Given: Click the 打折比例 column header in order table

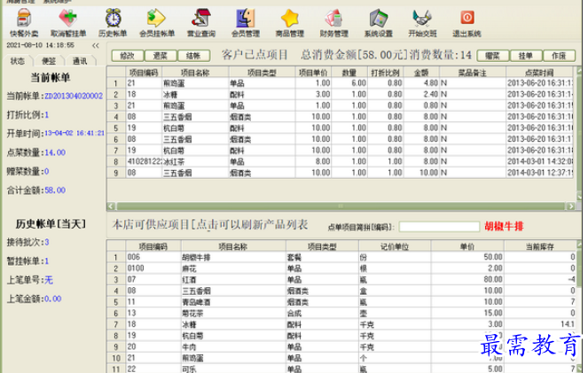Looking at the screenshot, I should click(x=385, y=73).
